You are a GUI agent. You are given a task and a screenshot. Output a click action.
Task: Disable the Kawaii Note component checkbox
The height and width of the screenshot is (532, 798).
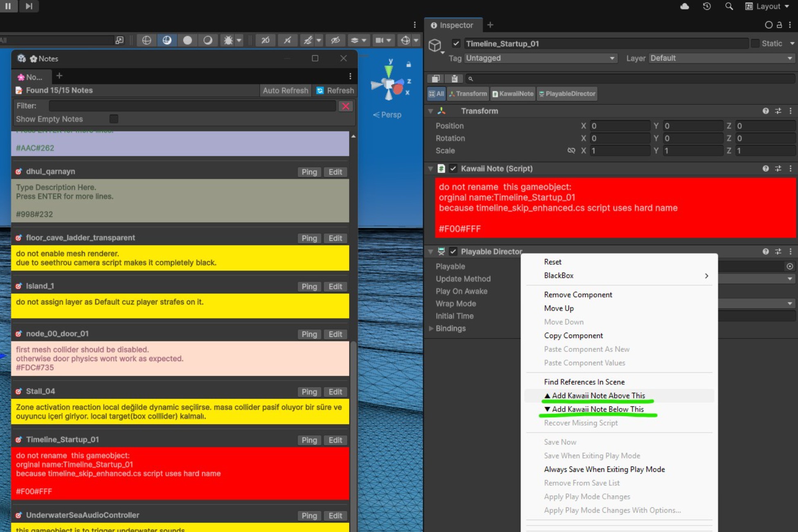click(x=453, y=168)
